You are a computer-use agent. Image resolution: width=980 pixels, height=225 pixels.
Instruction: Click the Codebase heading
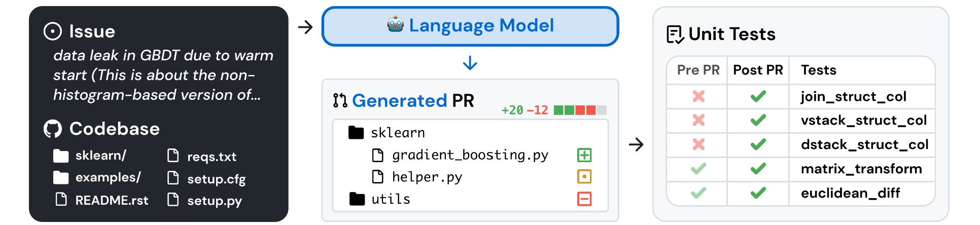115,129
